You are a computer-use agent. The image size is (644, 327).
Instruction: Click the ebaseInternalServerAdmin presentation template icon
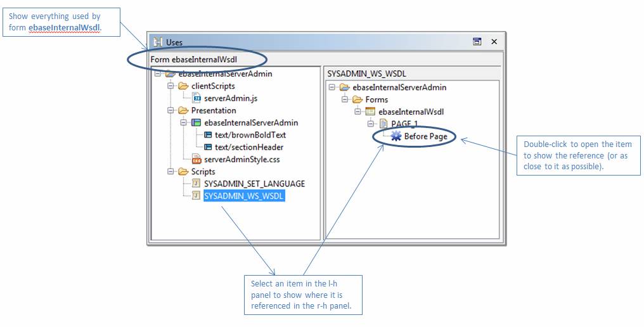[196, 123]
